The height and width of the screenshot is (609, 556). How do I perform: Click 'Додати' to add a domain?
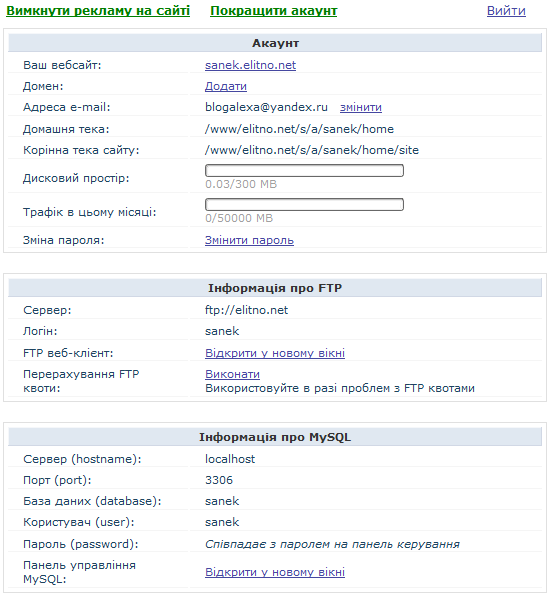point(226,86)
